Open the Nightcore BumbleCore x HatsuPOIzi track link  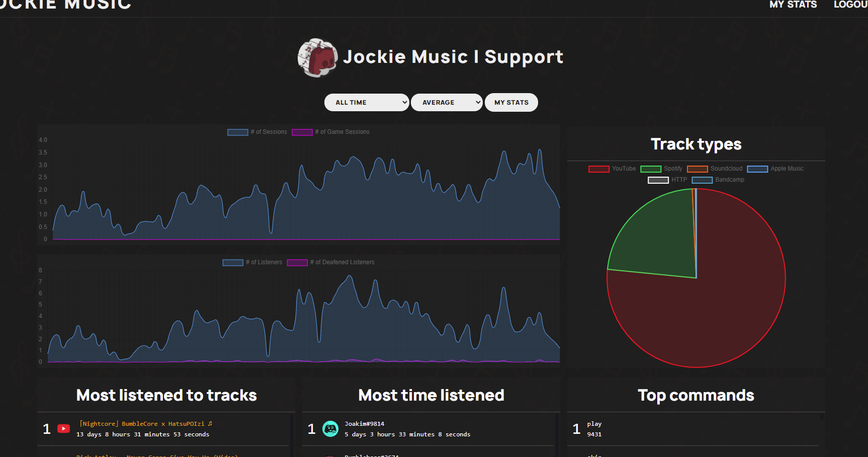(146, 424)
